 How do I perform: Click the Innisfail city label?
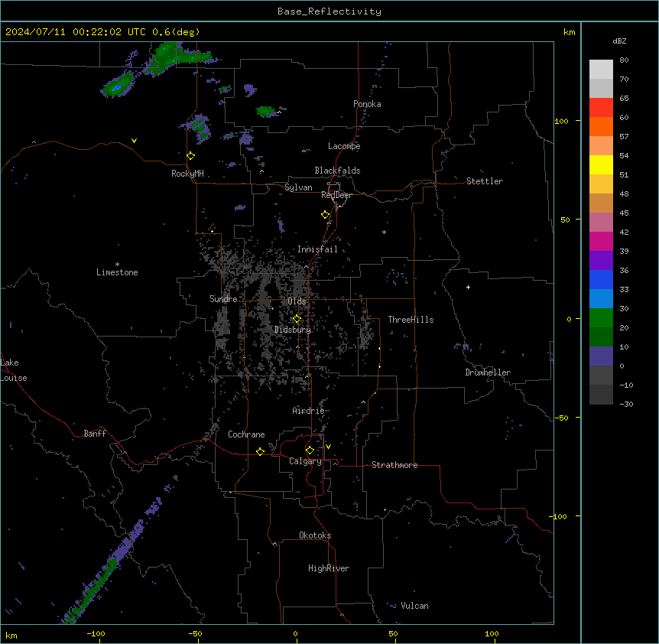pos(317,249)
